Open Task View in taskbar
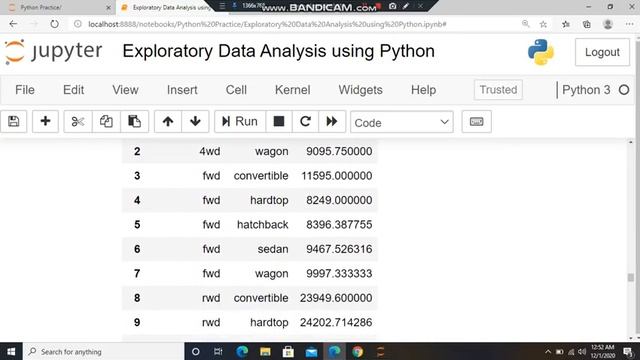 click(x=218, y=351)
